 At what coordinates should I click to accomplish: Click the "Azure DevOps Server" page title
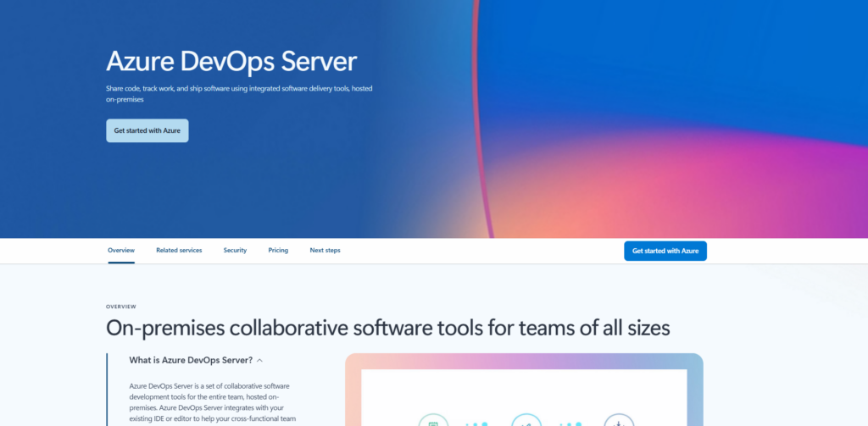(231, 62)
